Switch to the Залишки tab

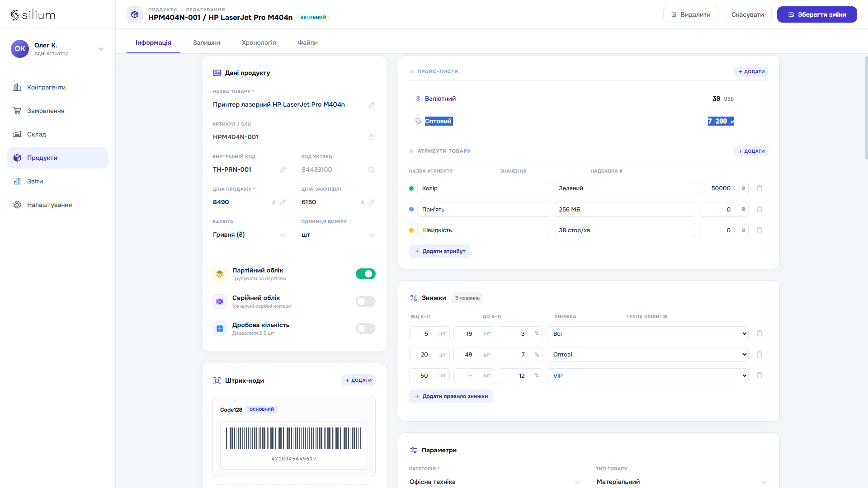(x=207, y=42)
